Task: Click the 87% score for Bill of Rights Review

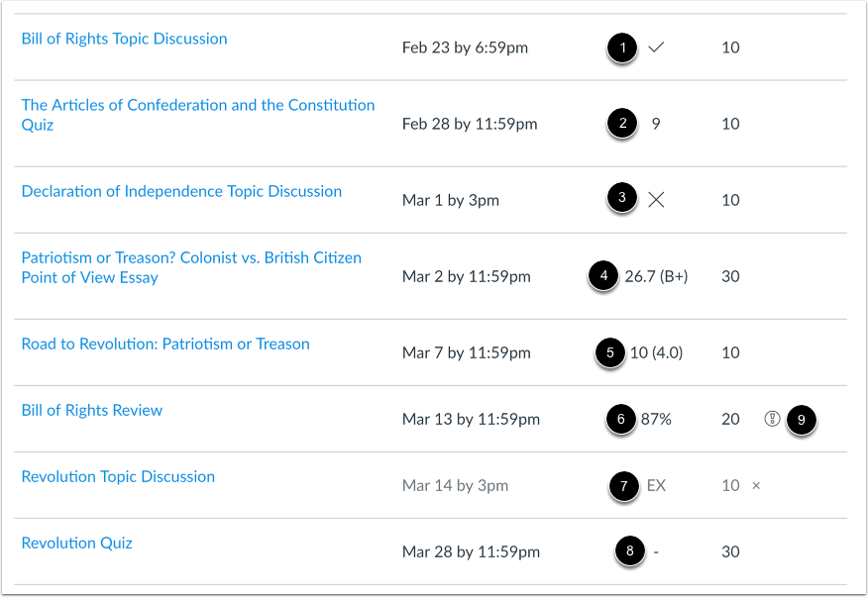Action: tap(656, 419)
